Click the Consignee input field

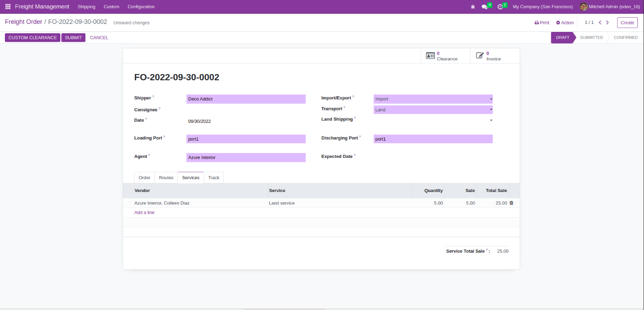coord(245,110)
